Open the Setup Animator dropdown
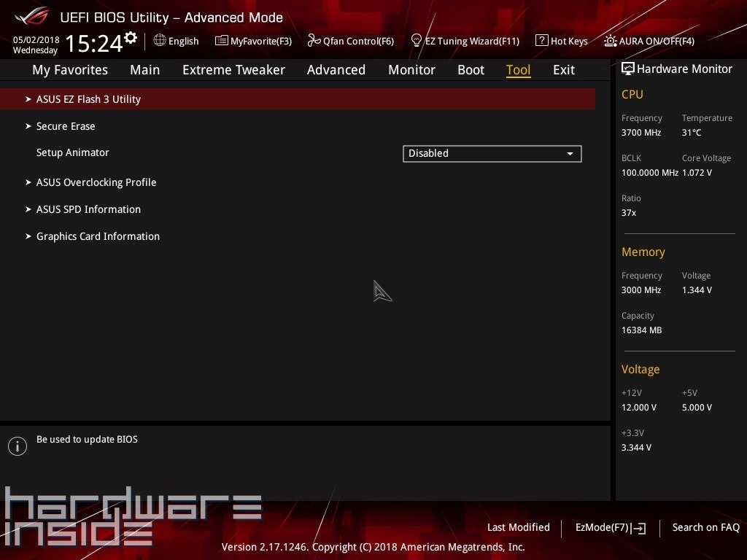Screen dimensions: 747x560 coord(492,153)
